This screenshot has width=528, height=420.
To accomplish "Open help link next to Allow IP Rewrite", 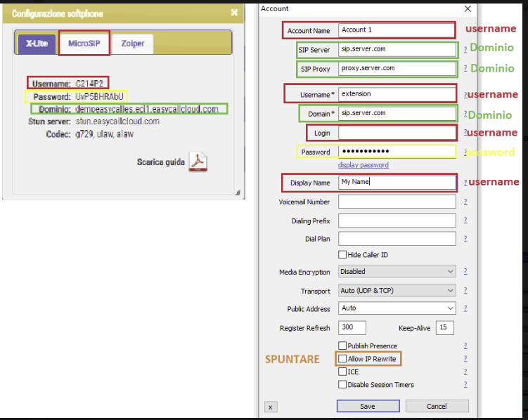I will (x=465, y=358).
